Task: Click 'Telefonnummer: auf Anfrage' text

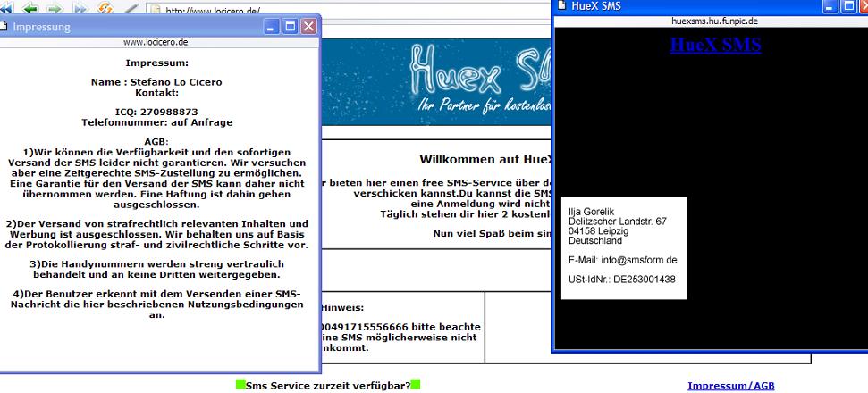Action: pyautogui.click(x=156, y=122)
